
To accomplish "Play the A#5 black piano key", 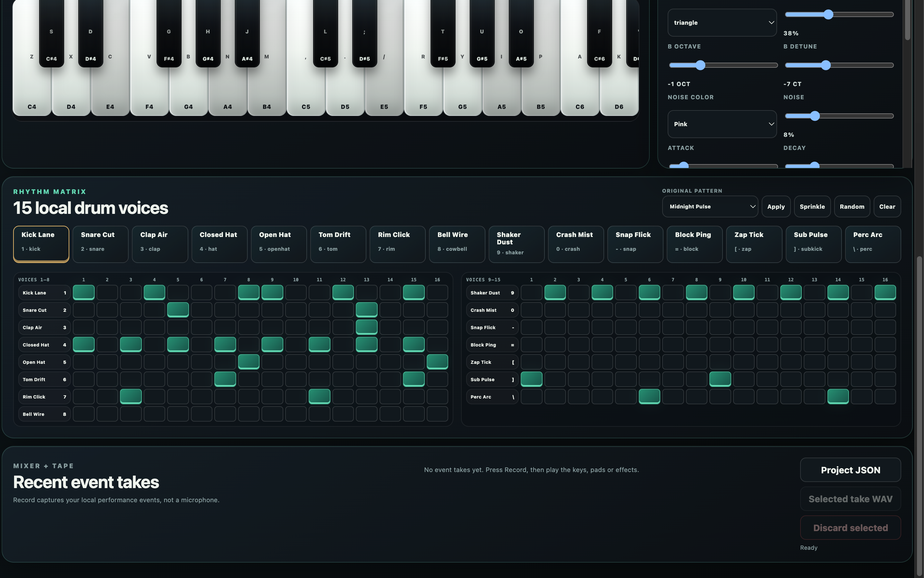I will click(x=521, y=34).
